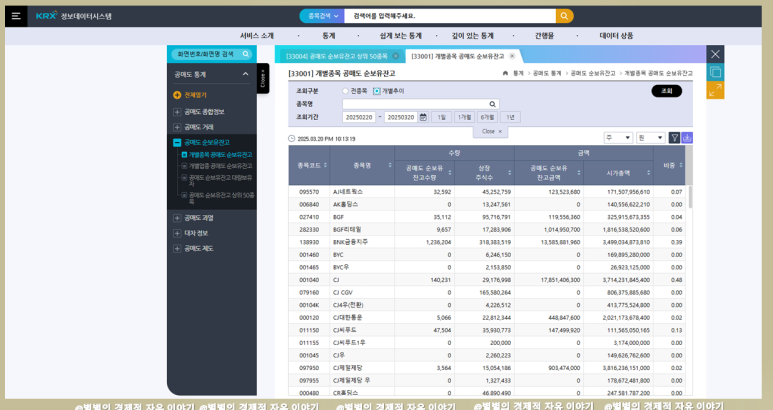Expand 대차 정보 tree node
Image resolution: width=773 pixels, height=410 pixels.
pyautogui.click(x=177, y=233)
